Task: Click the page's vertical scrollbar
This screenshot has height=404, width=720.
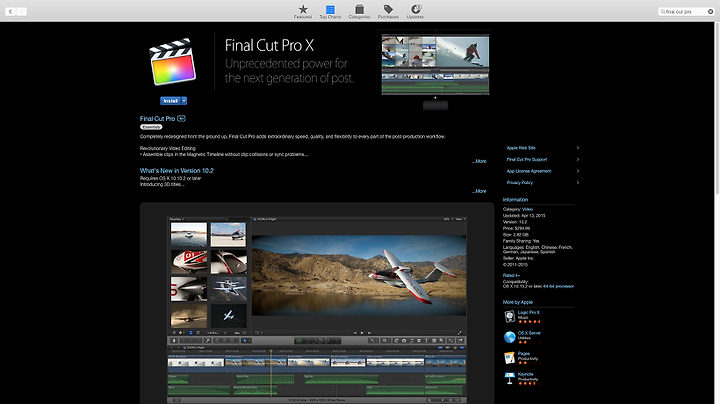Action: point(717,108)
